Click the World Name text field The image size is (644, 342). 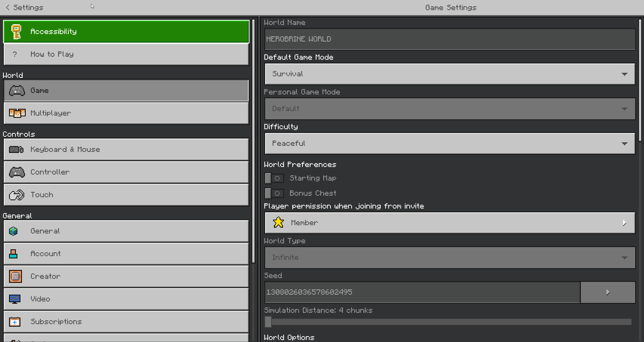[x=450, y=39]
